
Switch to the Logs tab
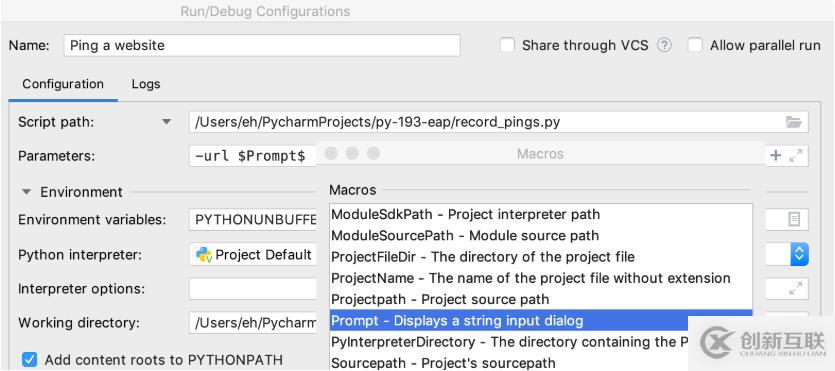(x=146, y=84)
